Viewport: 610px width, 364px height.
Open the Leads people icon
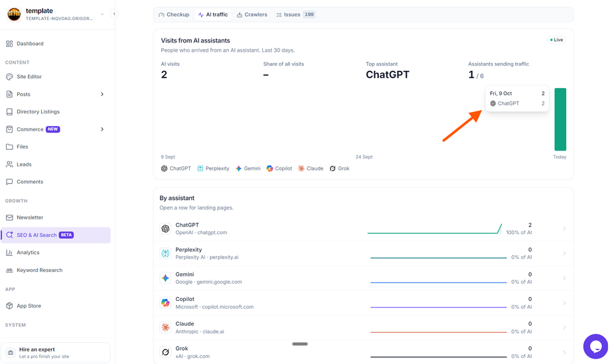[x=9, y=164]
